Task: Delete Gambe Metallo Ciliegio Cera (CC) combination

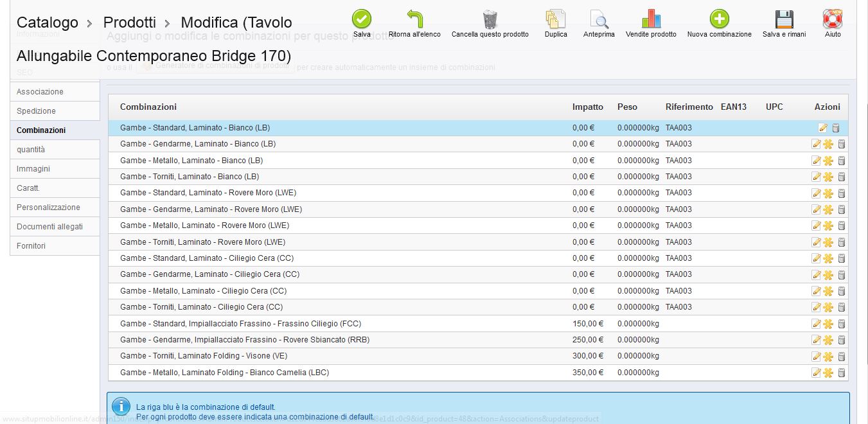Action: pyautogui.click(x=842, y=291)
